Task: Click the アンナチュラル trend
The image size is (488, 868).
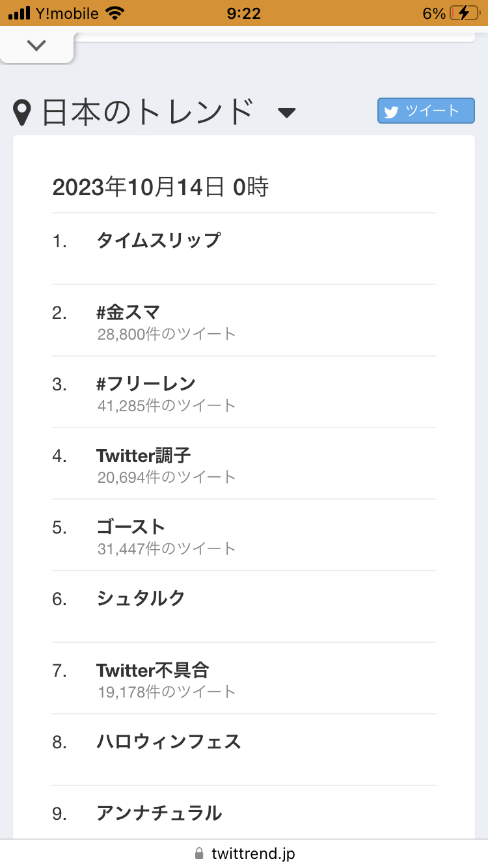Action: pyautogui.click(x=159, y=813)
